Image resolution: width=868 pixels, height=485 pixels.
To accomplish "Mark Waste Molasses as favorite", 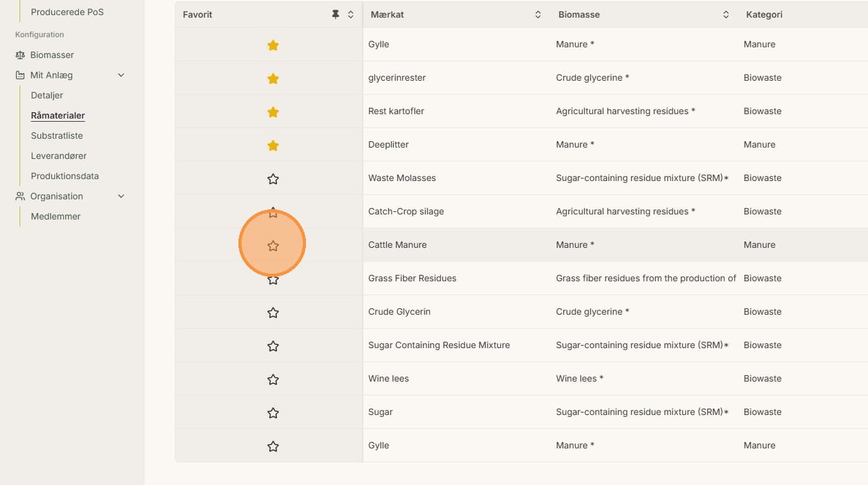I will click(x=273, y=178).
